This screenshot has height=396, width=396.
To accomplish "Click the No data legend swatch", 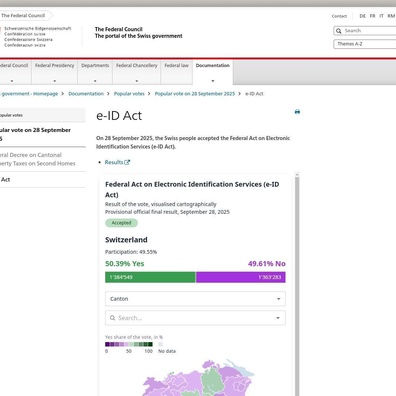I will click(x=160, y=344).
